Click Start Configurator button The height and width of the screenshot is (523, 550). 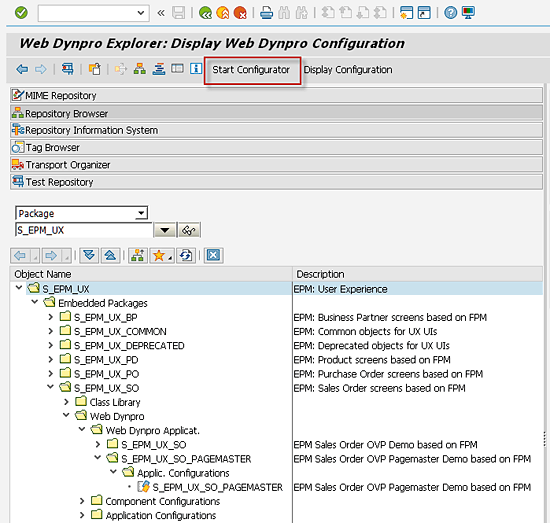click(252, 70)
